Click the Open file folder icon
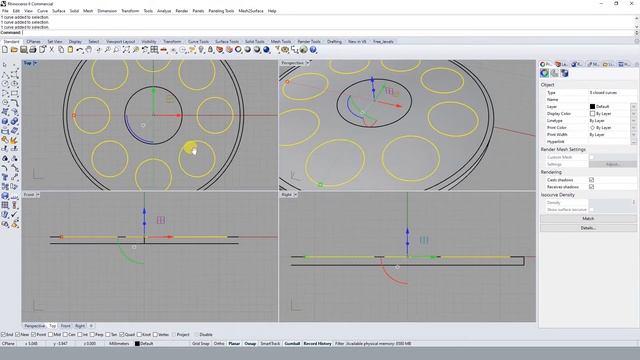The width and height of the screenshot is (640, 360). [x=14, y=50]
